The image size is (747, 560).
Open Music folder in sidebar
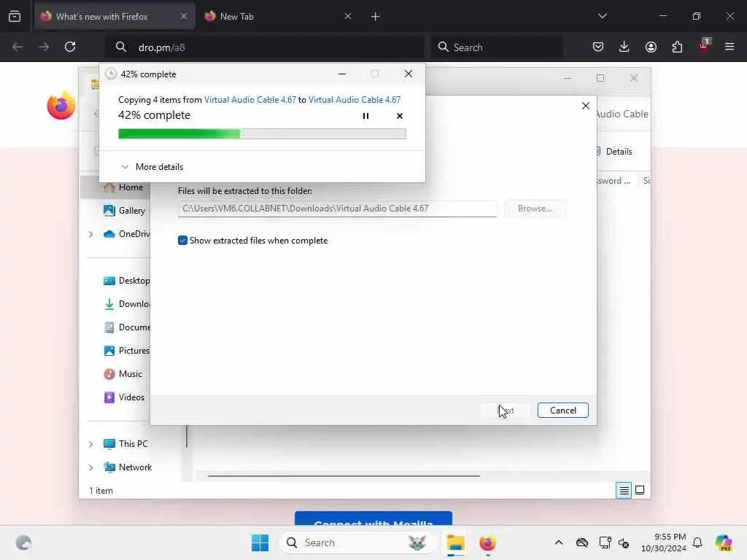(x=123, y=374)
